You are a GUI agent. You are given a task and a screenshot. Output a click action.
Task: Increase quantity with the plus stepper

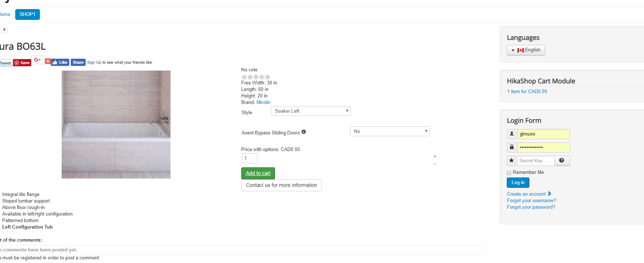click(435, 156)
